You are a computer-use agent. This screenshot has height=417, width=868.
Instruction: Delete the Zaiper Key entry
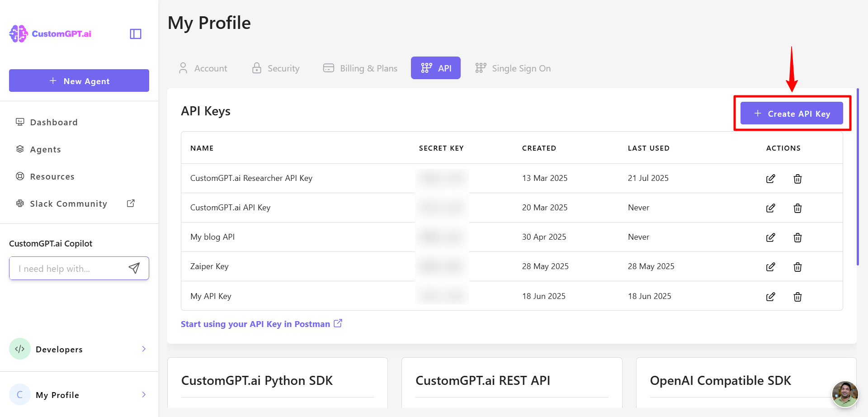click(797, 267)
